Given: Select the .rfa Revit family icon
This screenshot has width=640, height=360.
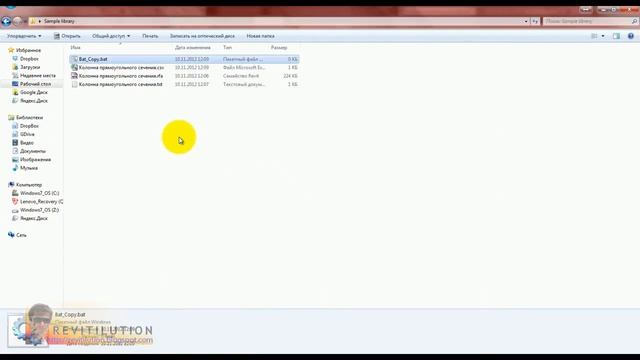Looking at the screenshot, I should tap(74, 76).
